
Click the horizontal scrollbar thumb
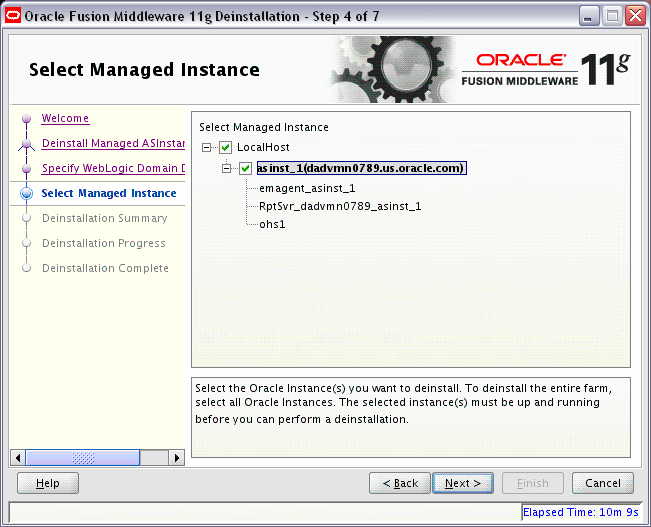click(83, 458)
